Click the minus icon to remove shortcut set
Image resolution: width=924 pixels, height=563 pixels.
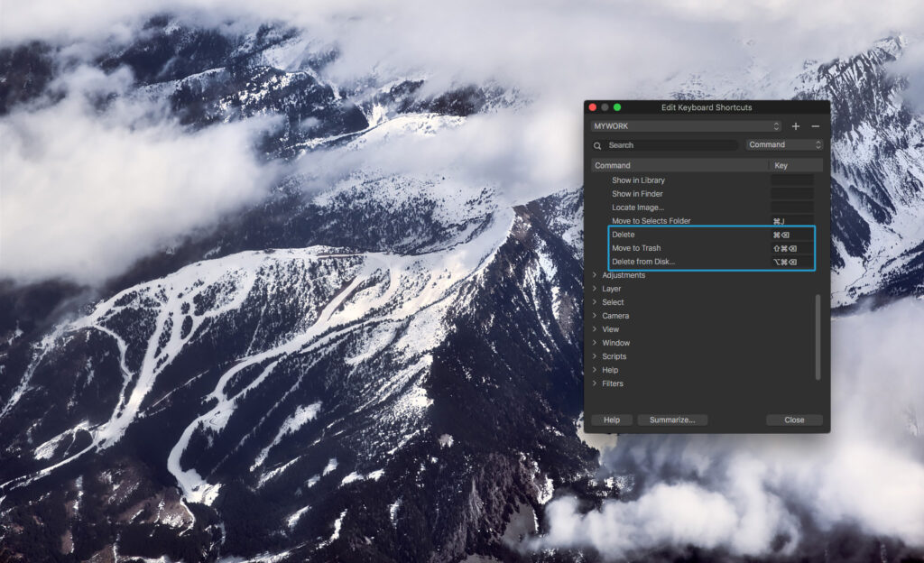pyautogui.click(x=815, y=125)
